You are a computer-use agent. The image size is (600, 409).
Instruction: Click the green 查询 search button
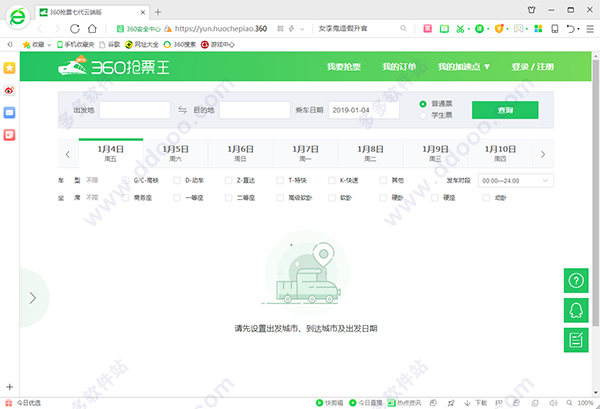(x=505, y=110)
